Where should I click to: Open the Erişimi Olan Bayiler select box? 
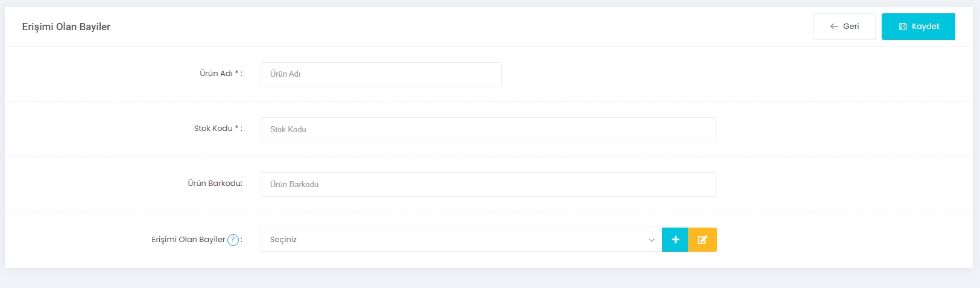[x=461, y=240]
